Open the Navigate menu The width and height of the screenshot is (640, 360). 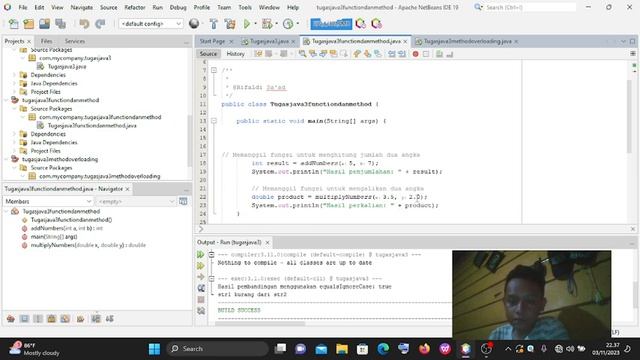(x=82, y=7)
